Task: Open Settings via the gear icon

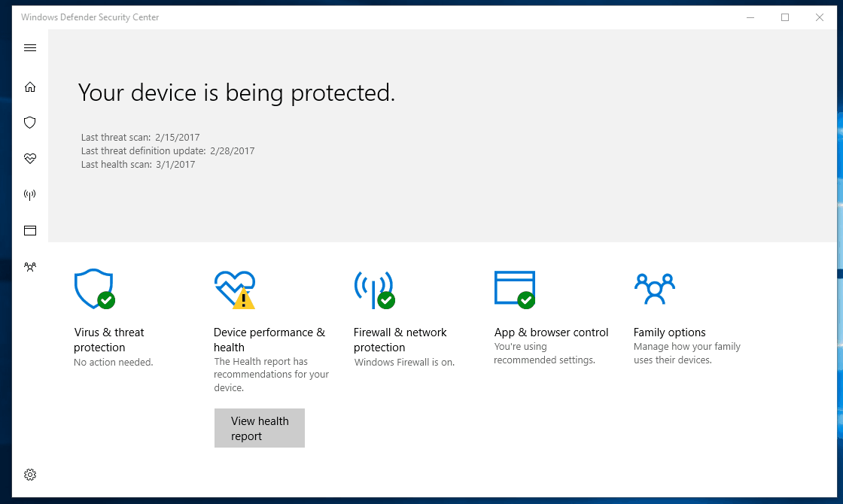Action: pyautogui.click(x=30, y=475)
